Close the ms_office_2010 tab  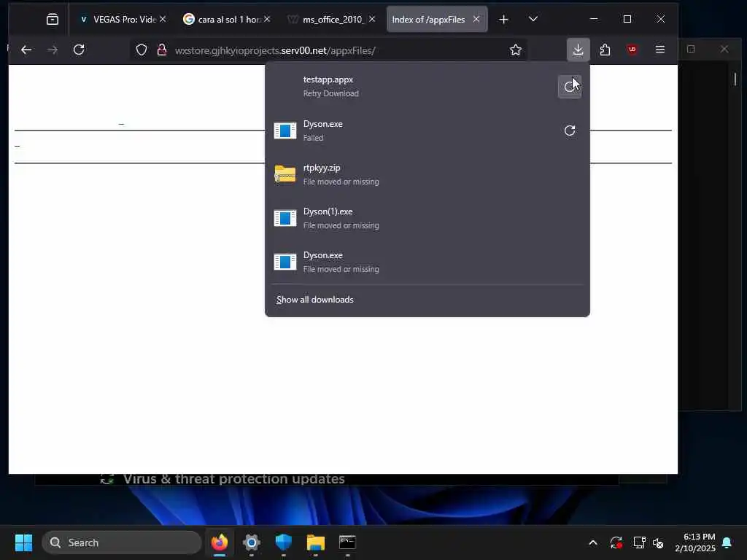(x=371, y=19)
